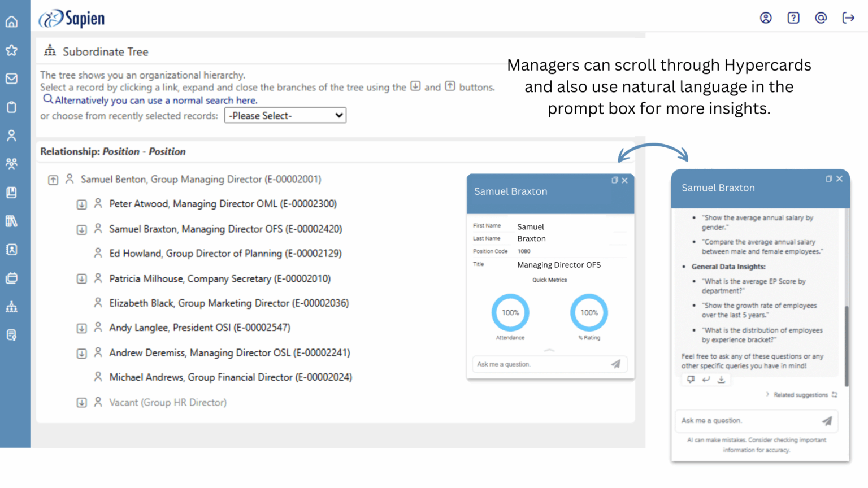Collapse Samuel Benton's branch with up arrow
Screen dimensions: 868x488
pyautogui.click(x=53, y=179)
